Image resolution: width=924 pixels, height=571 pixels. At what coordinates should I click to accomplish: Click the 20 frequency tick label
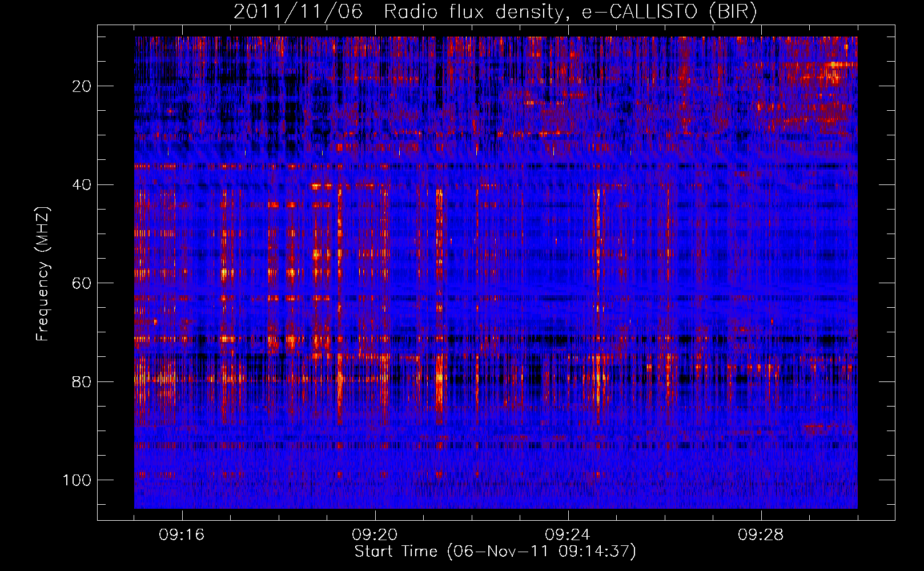point(82,86)
